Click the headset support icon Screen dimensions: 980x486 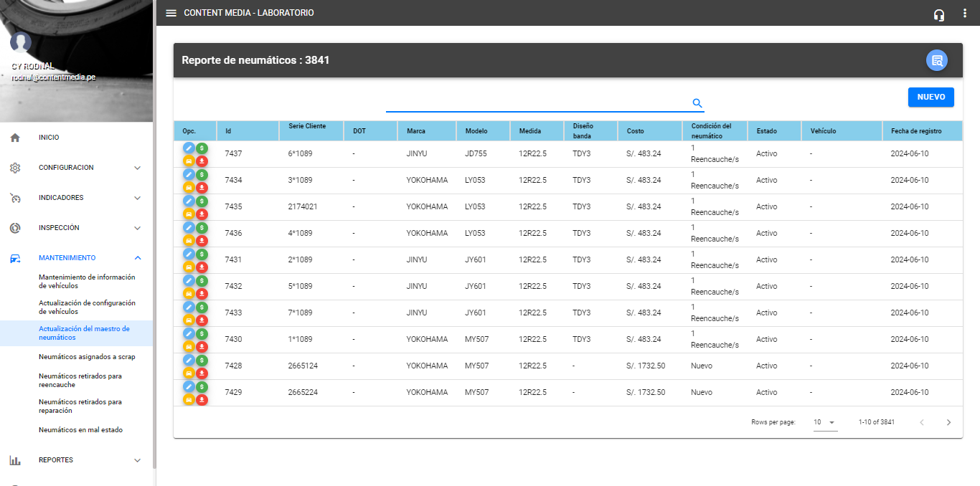coord(939,14)
